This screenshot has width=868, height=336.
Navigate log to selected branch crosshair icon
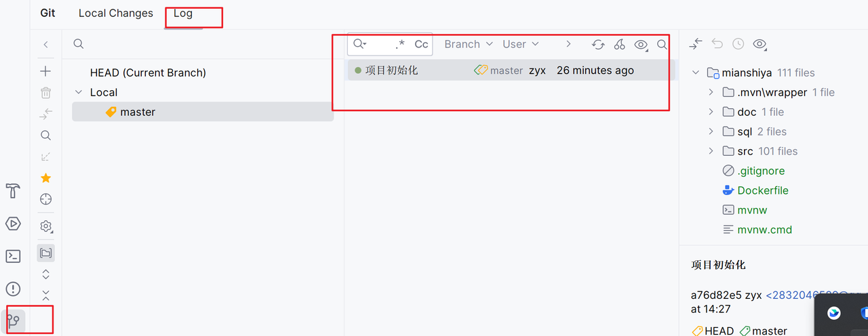click(46, 199)
